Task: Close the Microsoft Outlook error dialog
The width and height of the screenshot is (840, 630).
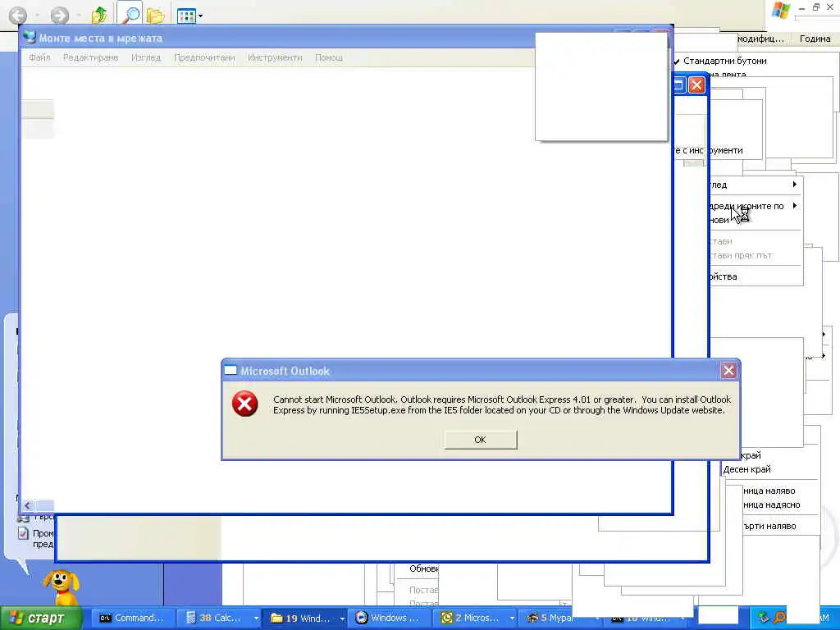Action: pos(728,370)
